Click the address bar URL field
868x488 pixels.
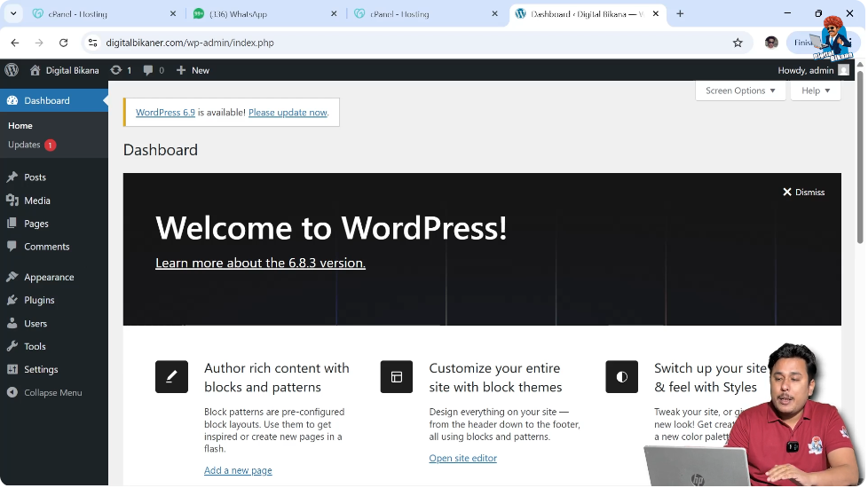pos(415,43)
